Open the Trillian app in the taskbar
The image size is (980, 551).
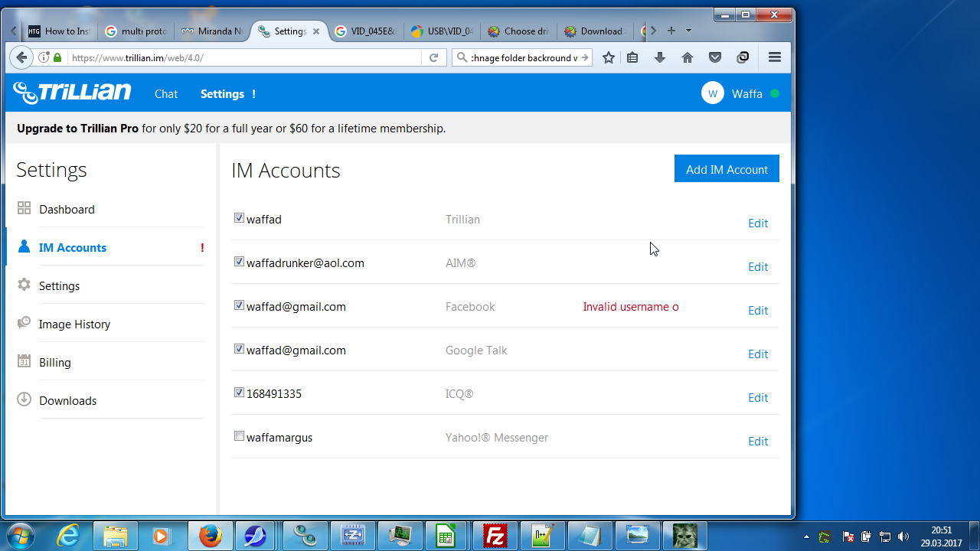(x=305, y=536)
